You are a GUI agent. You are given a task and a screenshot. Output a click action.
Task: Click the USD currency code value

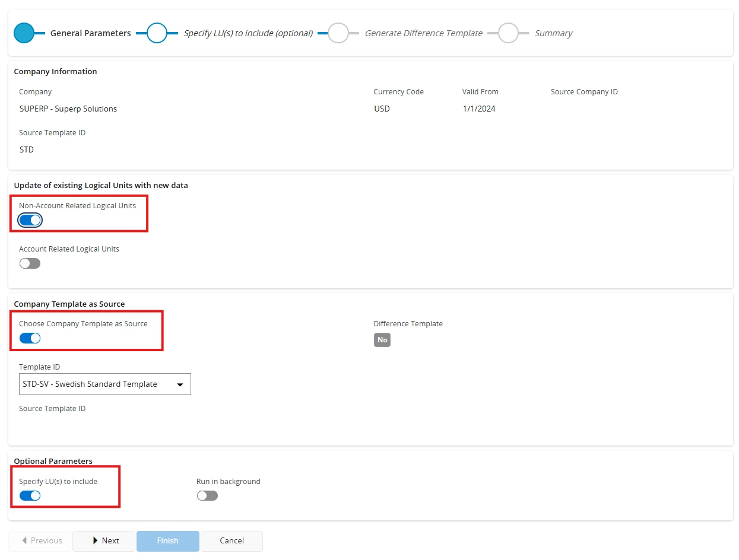[382, 109]
